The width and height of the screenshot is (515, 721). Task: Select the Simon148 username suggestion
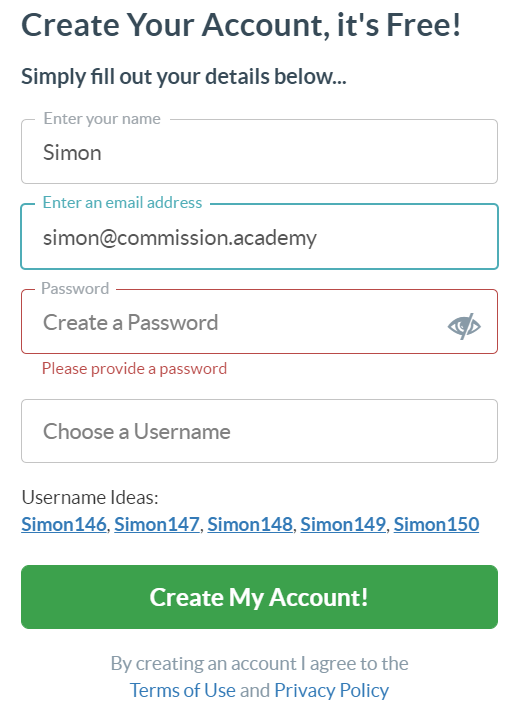click(x=250, y=524)
